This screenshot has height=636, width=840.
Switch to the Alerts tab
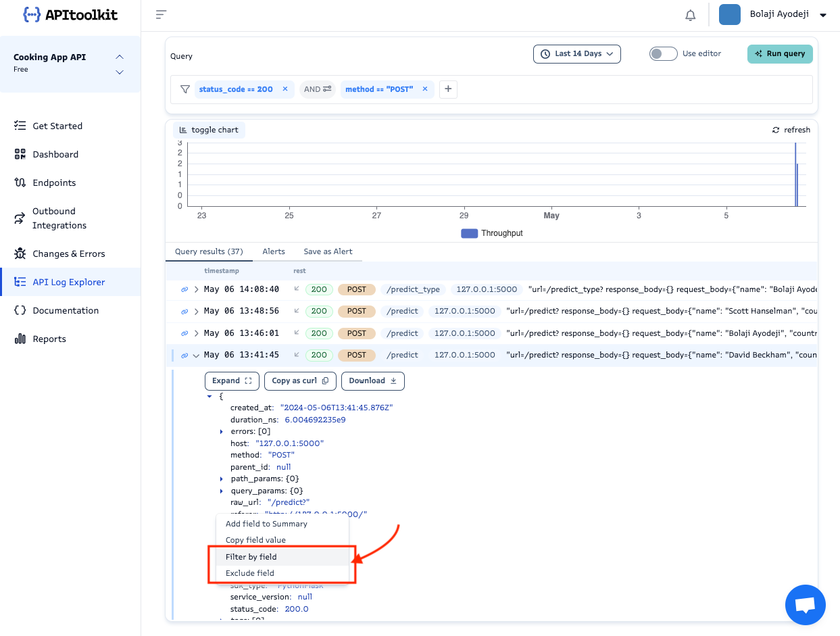273,251
